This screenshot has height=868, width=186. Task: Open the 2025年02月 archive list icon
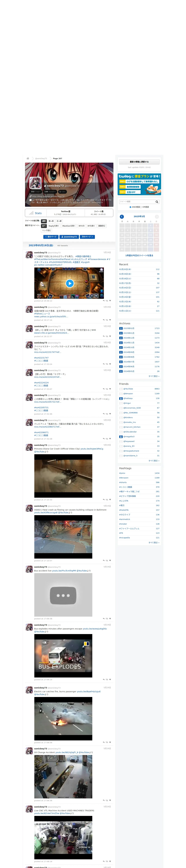point(121,329)
